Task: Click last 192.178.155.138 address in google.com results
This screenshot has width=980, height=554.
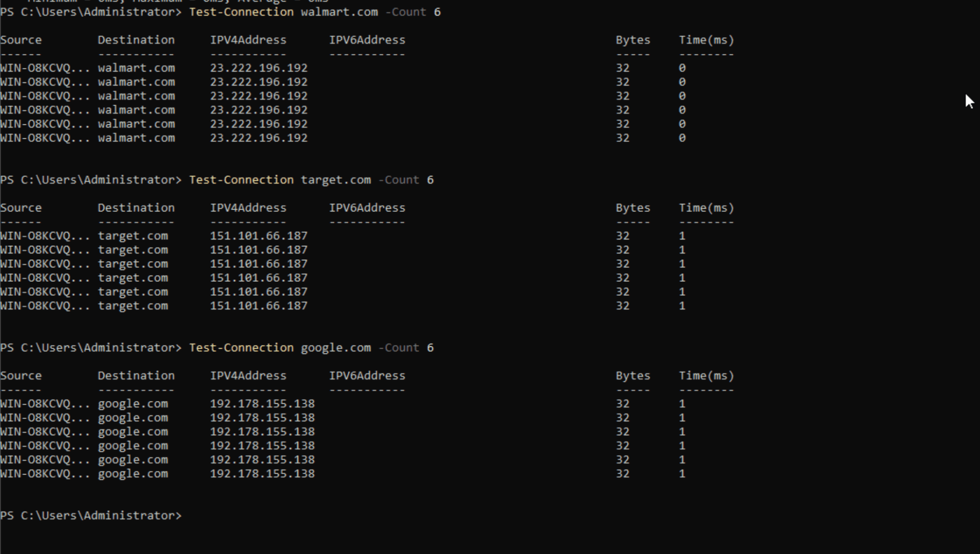Action: click(262, 474)
